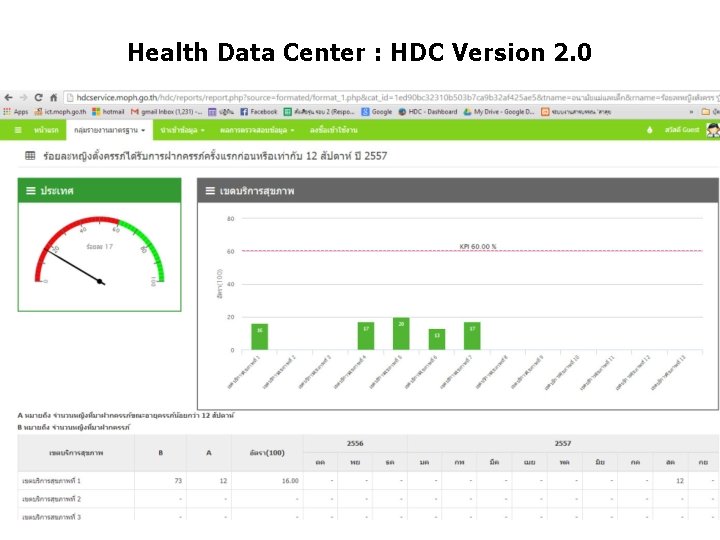Screen dimensions: 720x540
Task: Open the gmail Inbox bookmark
Action: point(166,112)
